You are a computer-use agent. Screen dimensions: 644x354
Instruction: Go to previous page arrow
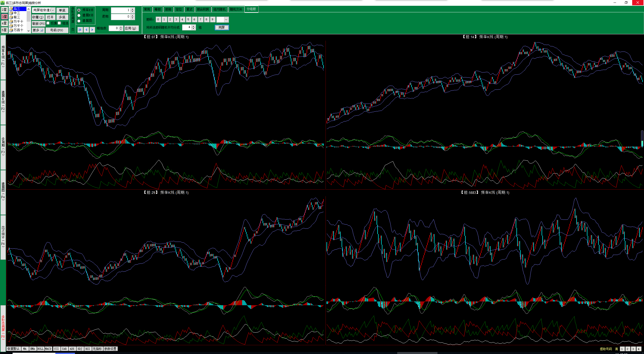(86, 29)
